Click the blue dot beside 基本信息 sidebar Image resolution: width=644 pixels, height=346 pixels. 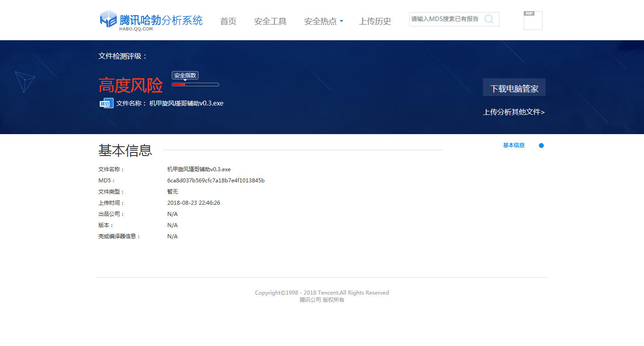[541, 145]
